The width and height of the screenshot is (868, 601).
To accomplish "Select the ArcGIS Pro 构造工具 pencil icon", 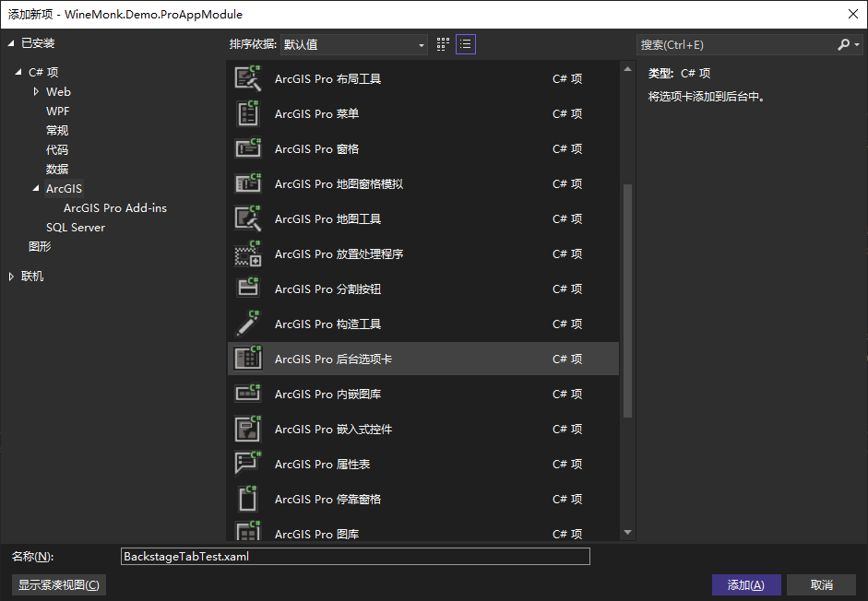I will [247, 324].
